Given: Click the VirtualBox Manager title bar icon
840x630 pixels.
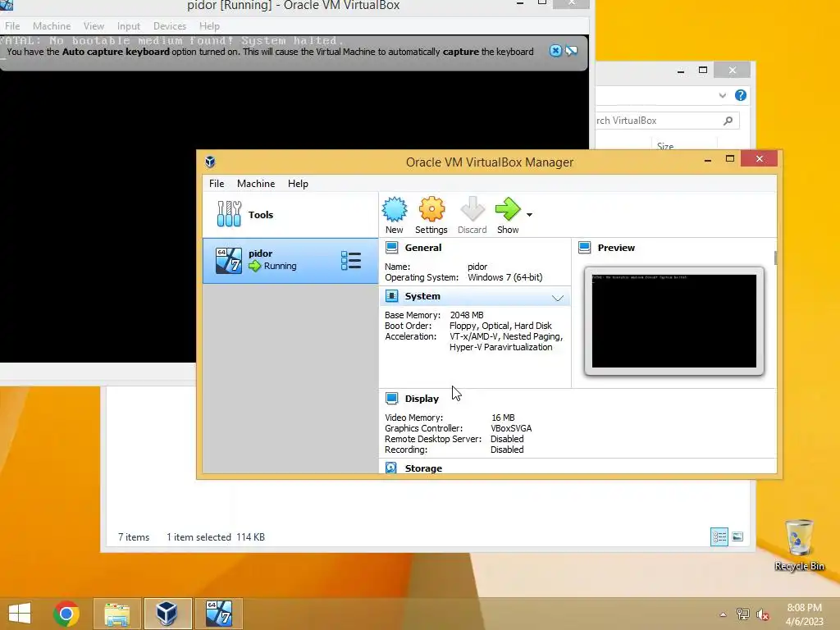Looking at the screenshot, I should coord(211,162).
